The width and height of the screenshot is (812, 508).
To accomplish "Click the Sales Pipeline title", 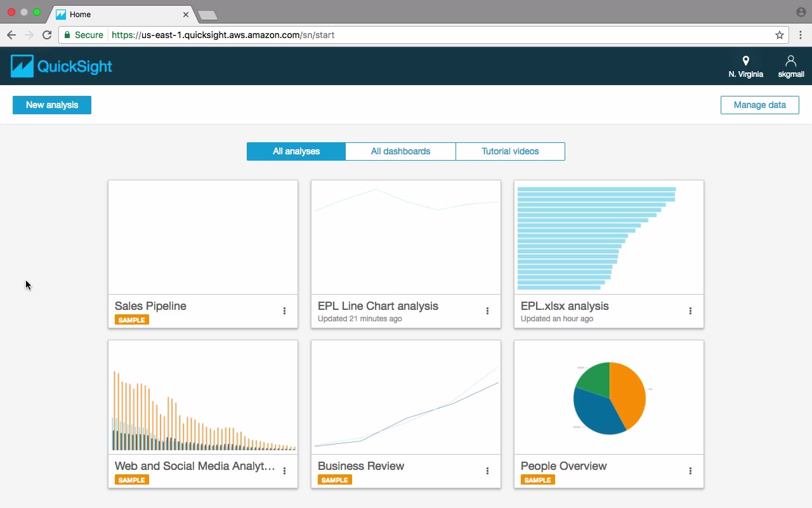I will [150, 306].
